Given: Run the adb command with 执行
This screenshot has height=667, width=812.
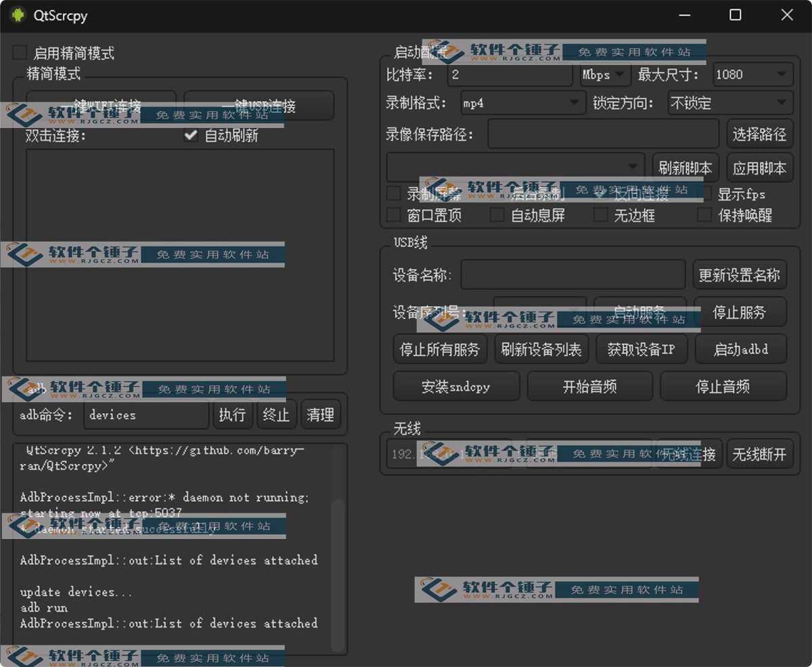Looking at the screenshot, I should point(232,414).
